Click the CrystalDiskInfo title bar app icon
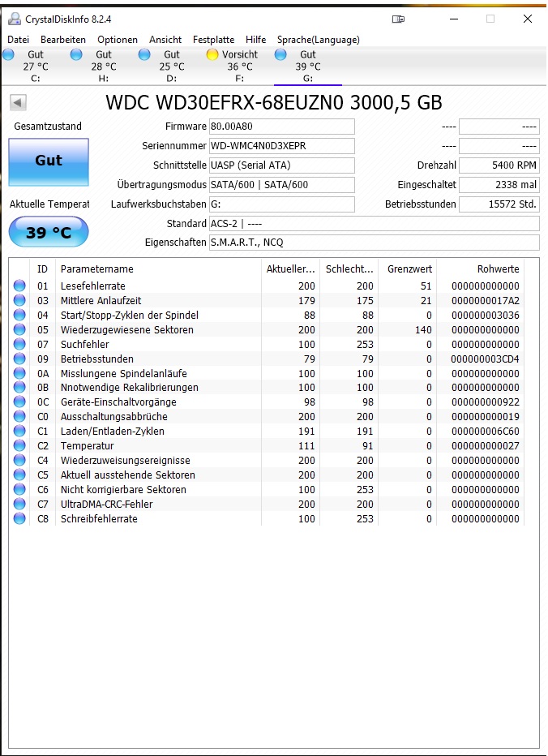This screenshot has width=548, height=756. tap(15, 19)
